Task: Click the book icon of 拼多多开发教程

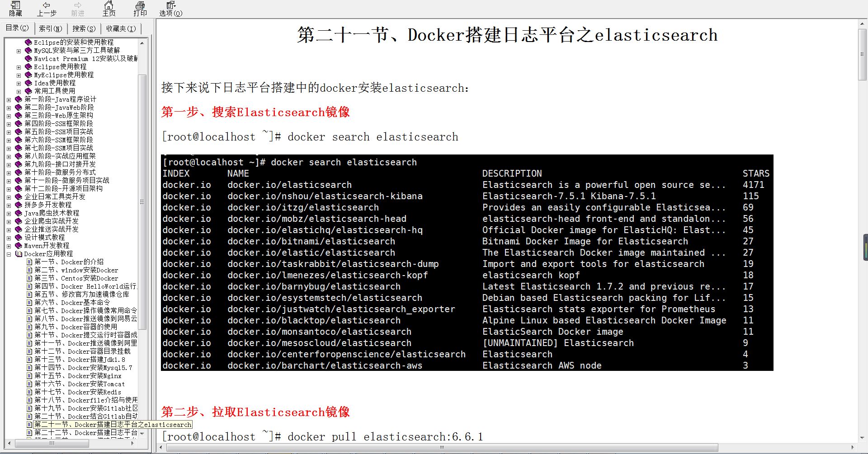Action: point(19,205)
